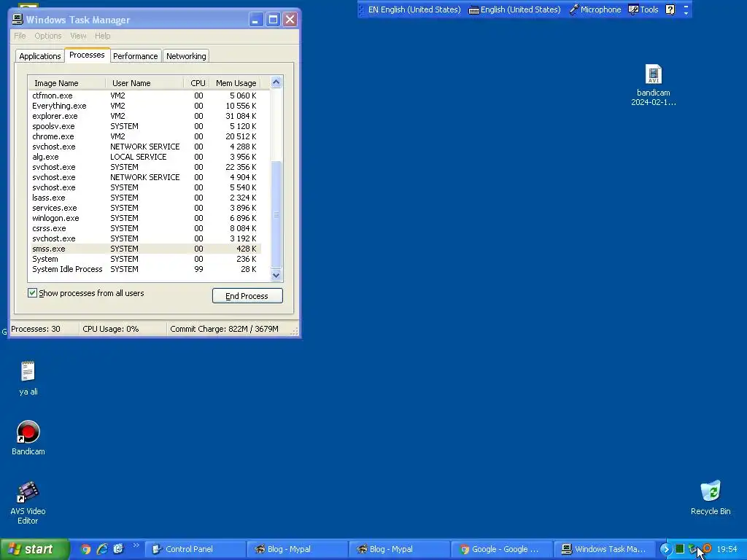747x560 pixels.
Task: Click the Commit Charge status bar entry
Action: pos(224,329)
